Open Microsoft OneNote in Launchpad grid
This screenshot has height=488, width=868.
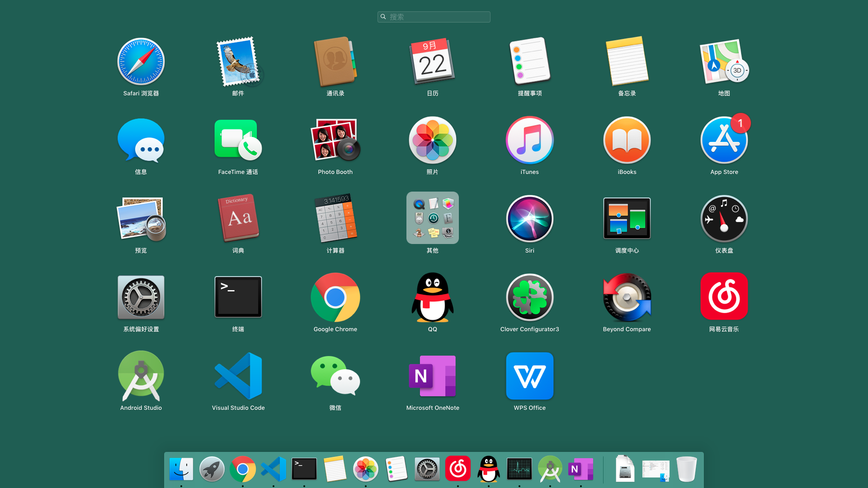[x=433, y=376]
